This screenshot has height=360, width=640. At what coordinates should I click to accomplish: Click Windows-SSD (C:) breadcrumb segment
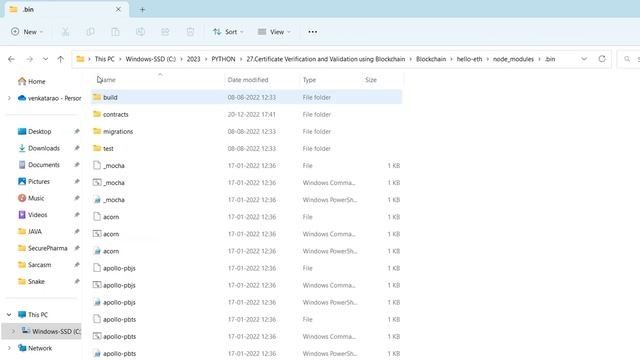(x=151, y=59)
